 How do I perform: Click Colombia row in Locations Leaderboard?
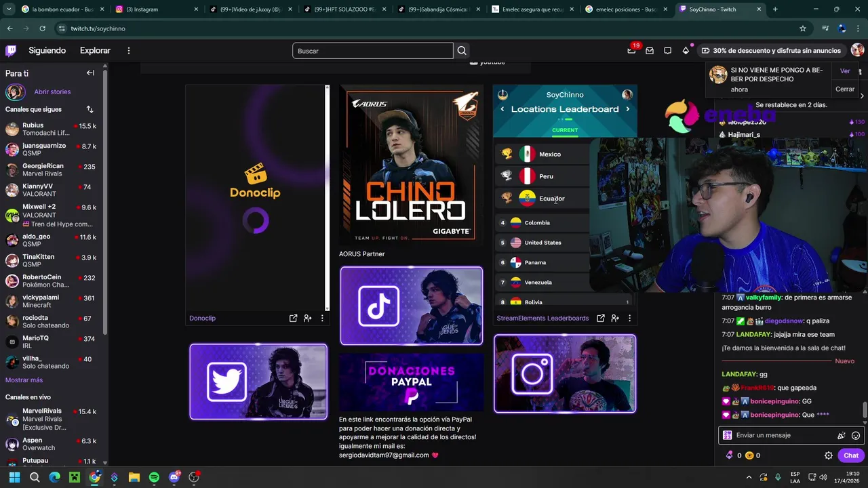coord(543,222)
